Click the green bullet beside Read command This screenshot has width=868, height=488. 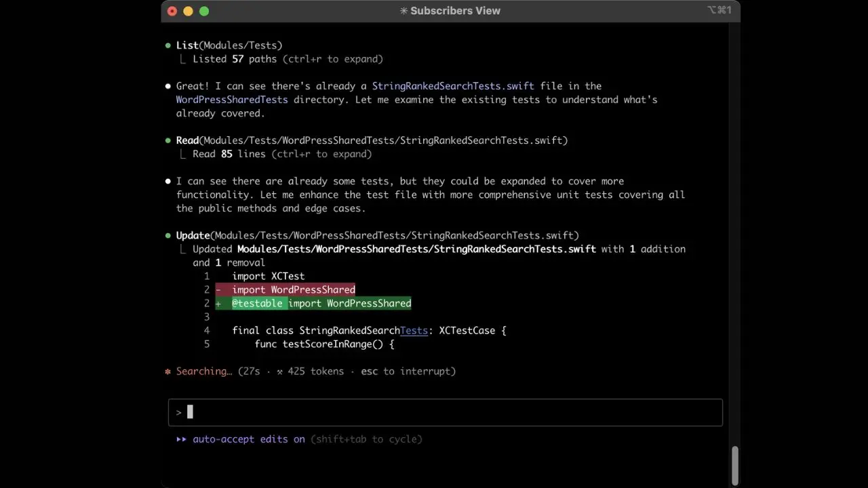click(168, 140)
